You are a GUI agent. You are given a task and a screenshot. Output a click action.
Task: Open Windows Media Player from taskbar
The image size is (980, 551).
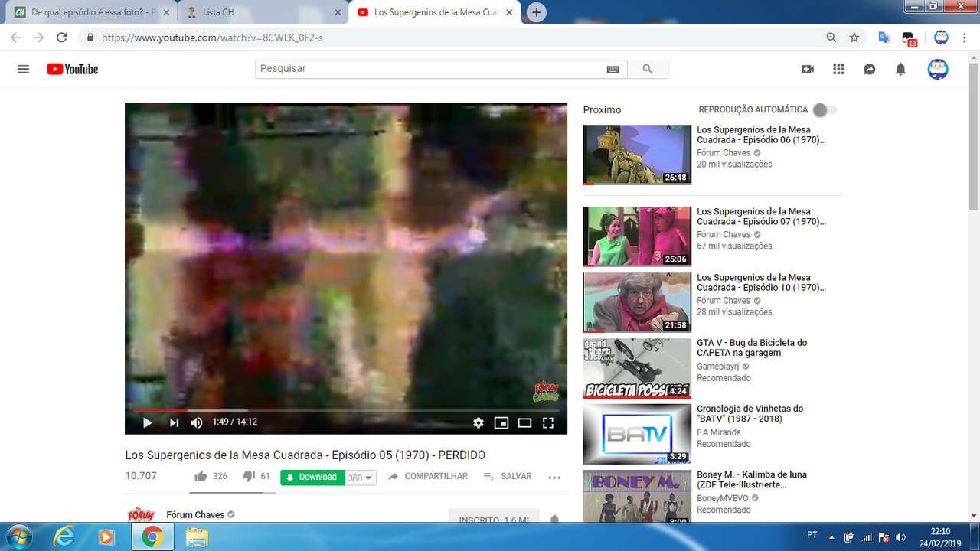pos(107,537)
